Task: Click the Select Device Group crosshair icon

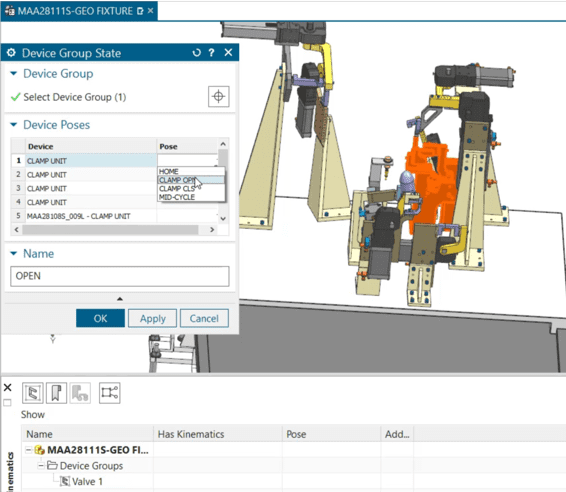Action: (x=218, y=96)
